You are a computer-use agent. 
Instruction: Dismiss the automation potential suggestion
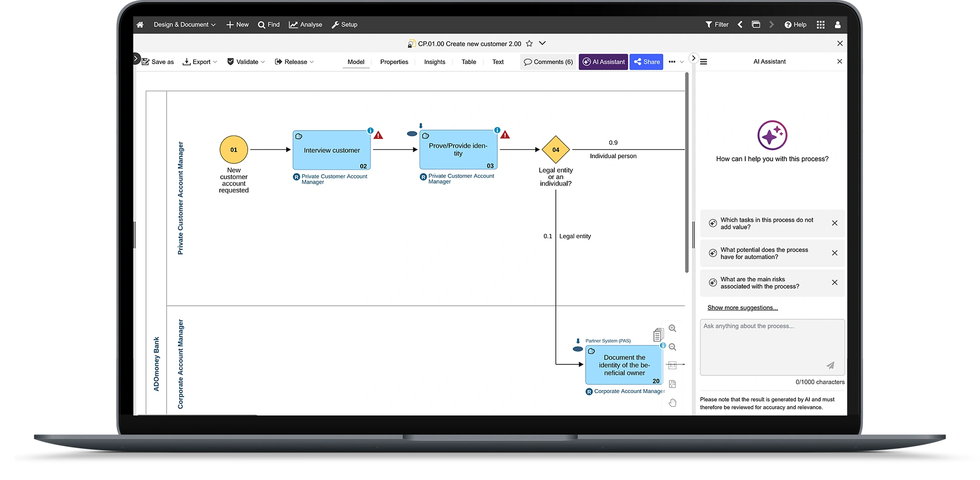[x=835, y=253]
